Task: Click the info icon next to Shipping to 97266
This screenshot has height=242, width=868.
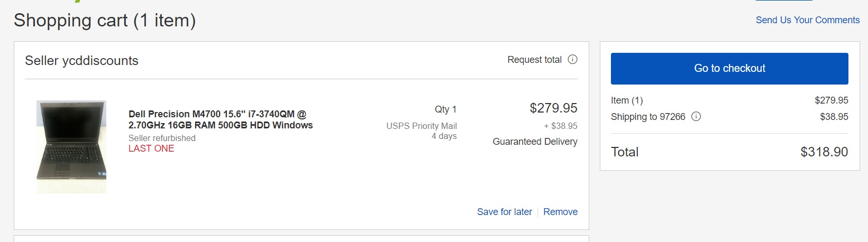Action: [696, 117]
